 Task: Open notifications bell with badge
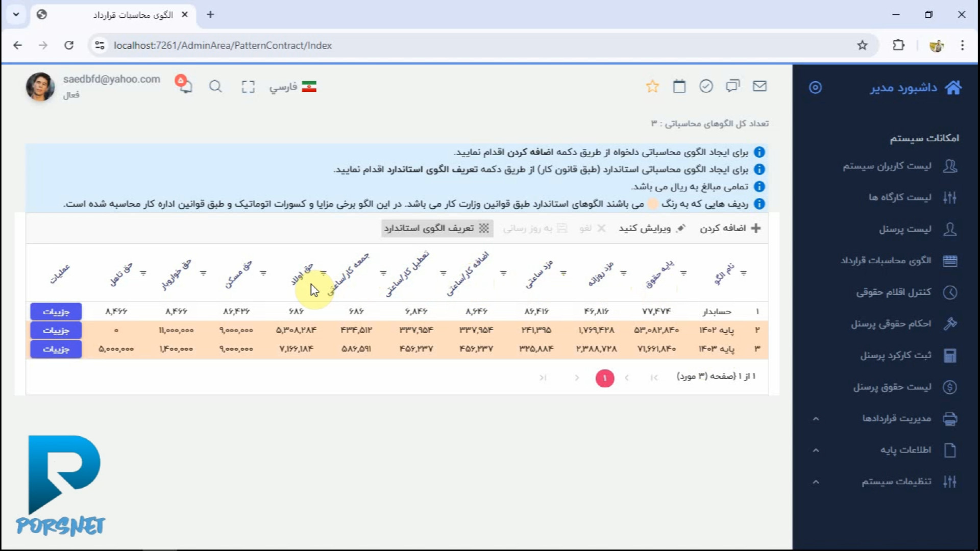[184, 84]
